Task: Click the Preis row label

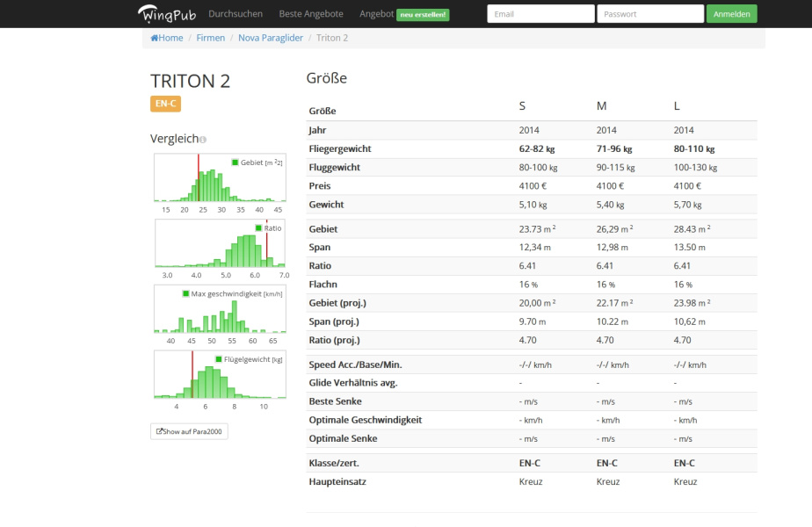Action: coord(320,186)
